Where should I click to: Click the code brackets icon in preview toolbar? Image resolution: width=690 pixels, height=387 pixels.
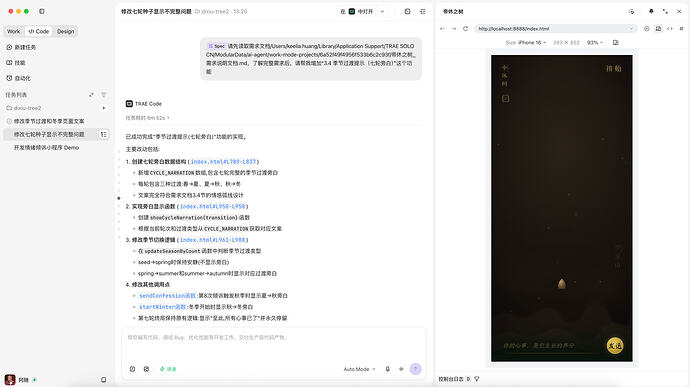(670, 29)
